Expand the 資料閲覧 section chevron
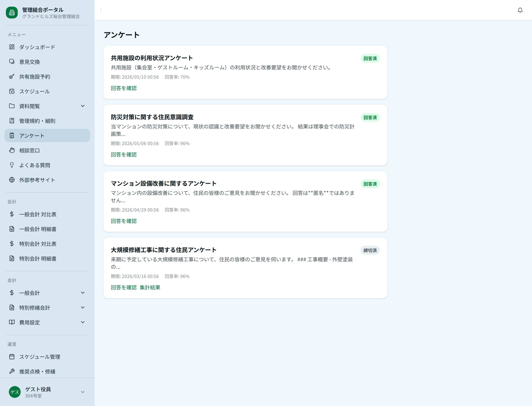Viewport: 532px width, 406px height. (83, 106)
